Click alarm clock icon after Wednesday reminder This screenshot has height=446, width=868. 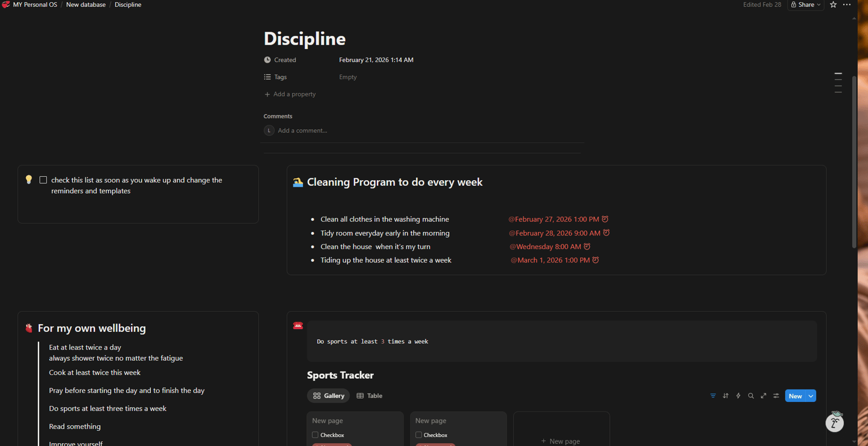(587, 247)
